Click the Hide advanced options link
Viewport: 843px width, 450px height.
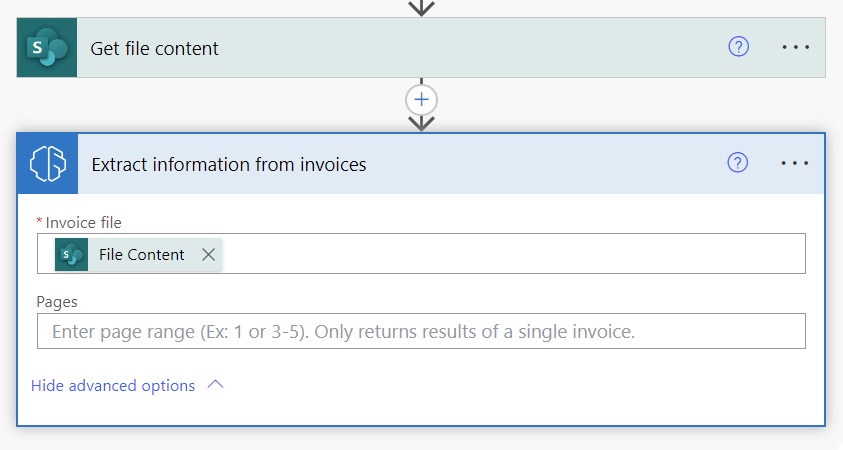(x=113, y=385)
